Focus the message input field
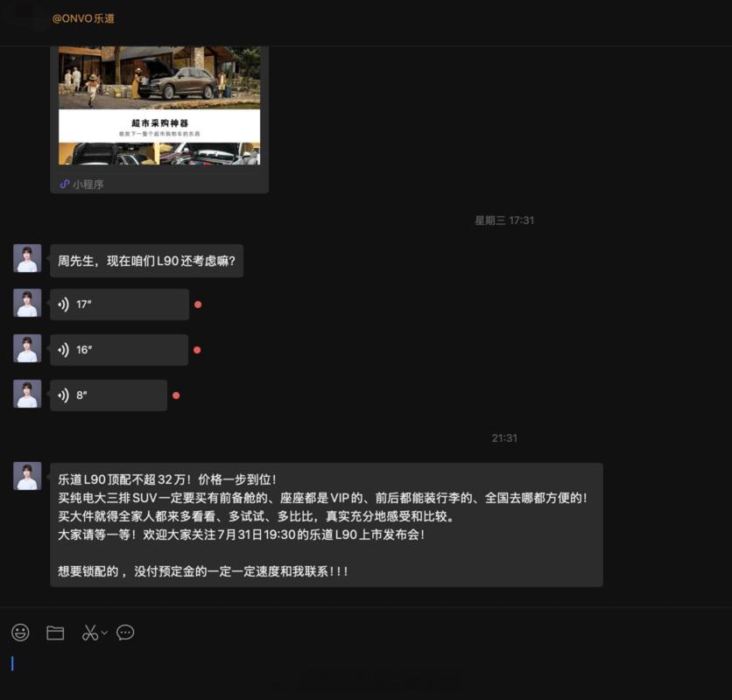This screenshot has height=700, width=732. tap(366, 672)
